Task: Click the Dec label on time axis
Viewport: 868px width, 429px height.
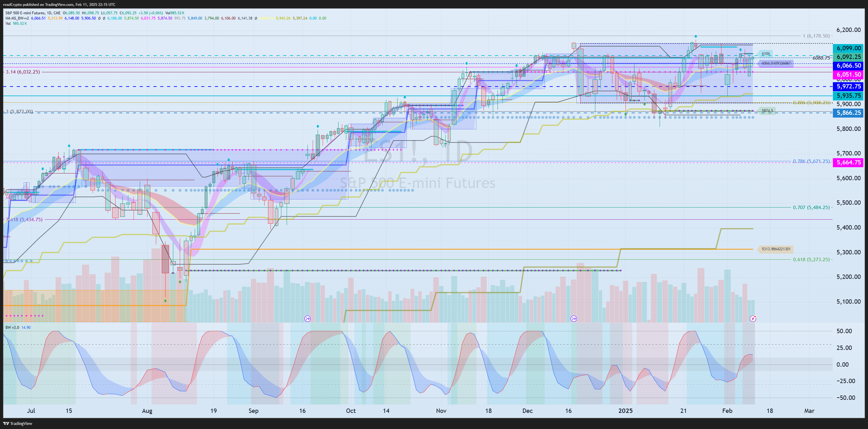Action: pos(527,411)
